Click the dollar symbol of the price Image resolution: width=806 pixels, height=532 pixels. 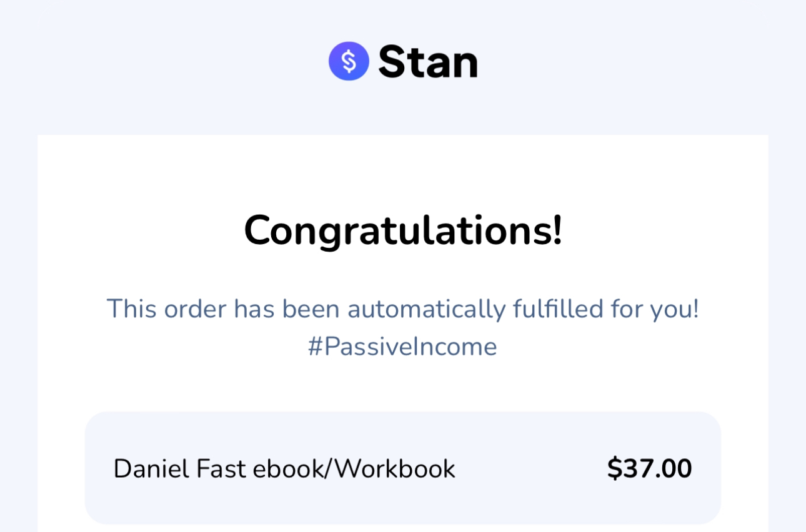[614, 469]
